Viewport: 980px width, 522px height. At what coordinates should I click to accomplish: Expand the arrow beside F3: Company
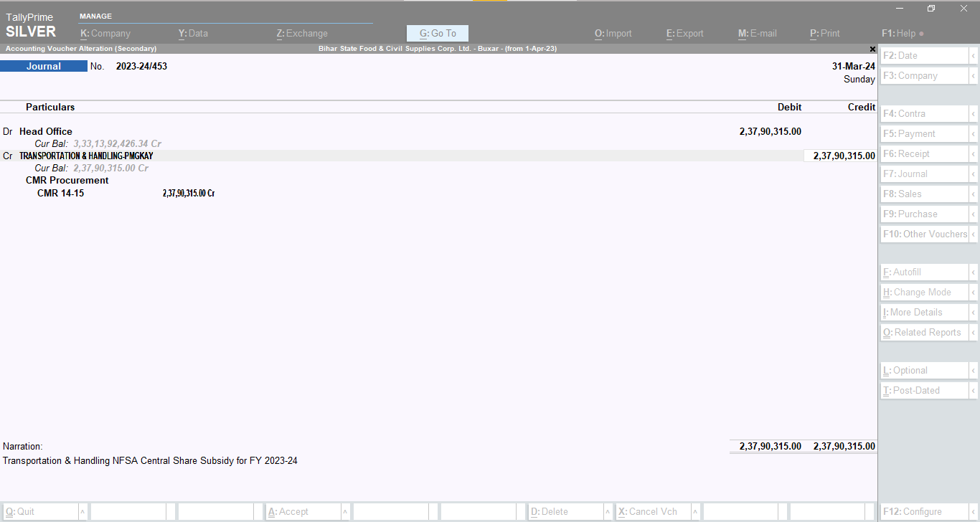pyautogui.click(x=974, y=76)
